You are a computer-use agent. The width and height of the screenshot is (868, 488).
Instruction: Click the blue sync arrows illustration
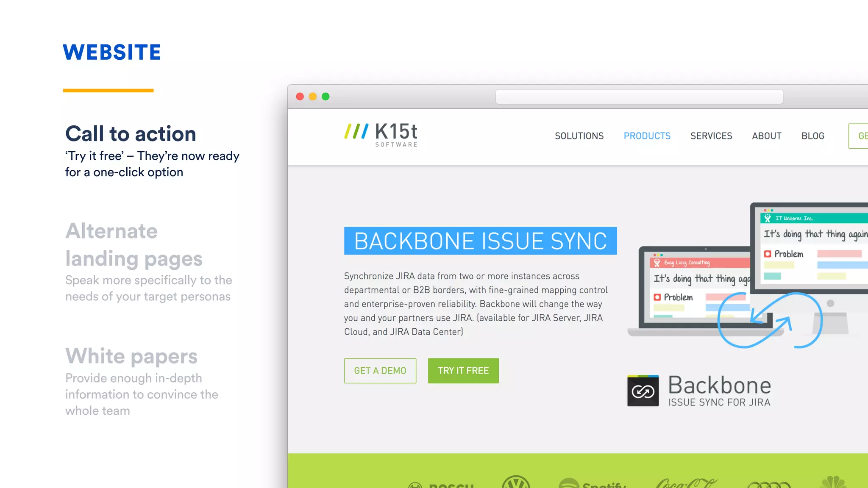(770, 320)
